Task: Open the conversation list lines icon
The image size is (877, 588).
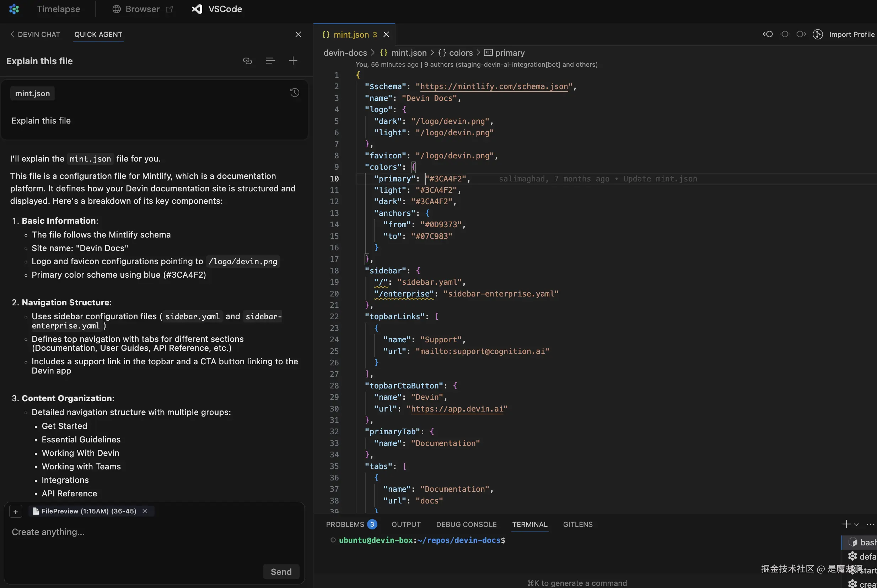Action: (270, 61)
